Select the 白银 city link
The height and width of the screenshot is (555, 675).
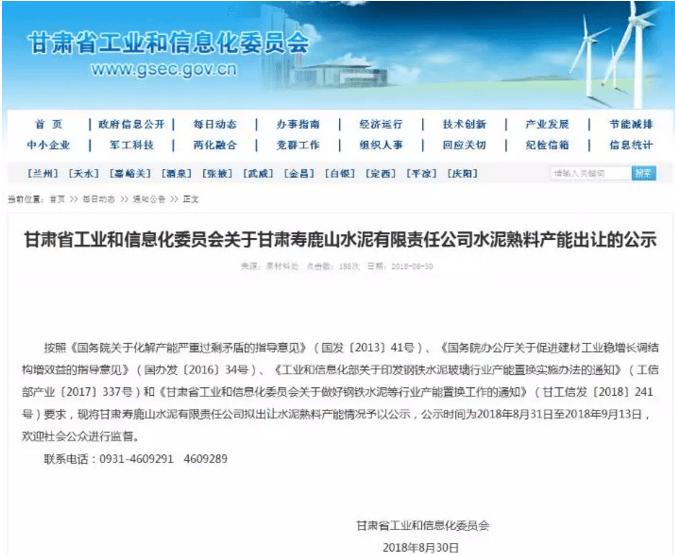pyautogui.click(x=341, y=173)
